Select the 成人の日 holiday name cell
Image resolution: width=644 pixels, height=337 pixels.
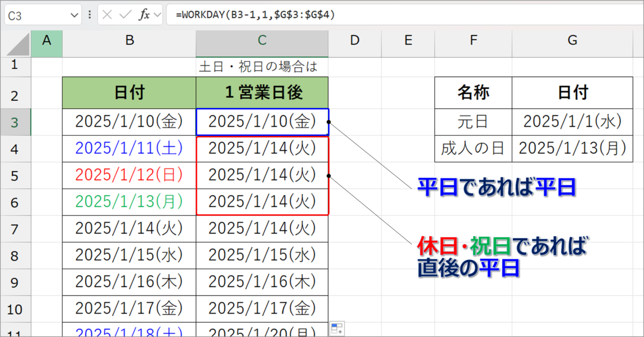pos(473,149)
